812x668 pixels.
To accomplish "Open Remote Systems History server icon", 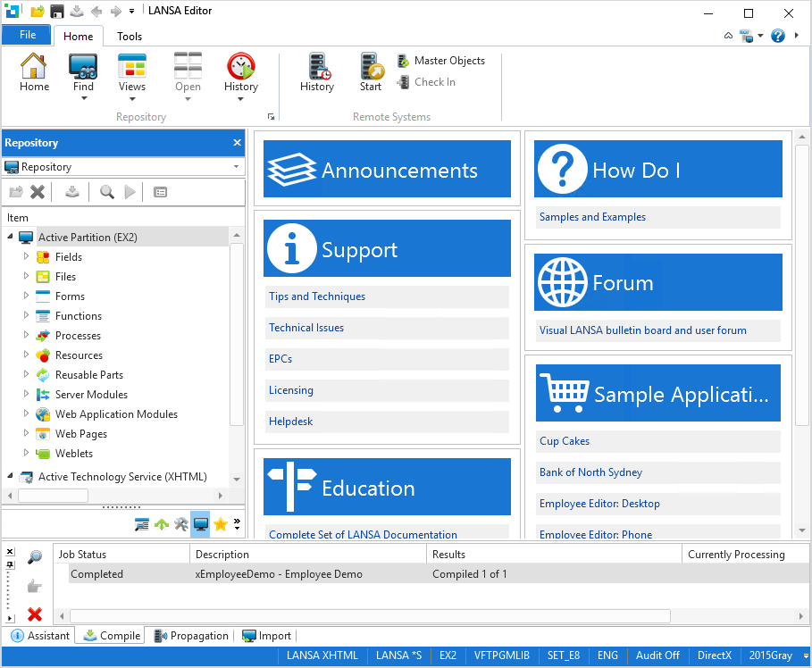I will (317, 72).
